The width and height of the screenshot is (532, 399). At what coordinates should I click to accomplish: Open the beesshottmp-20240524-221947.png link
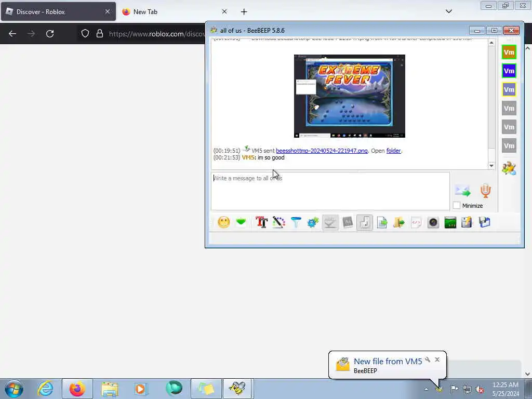[322, 151]
